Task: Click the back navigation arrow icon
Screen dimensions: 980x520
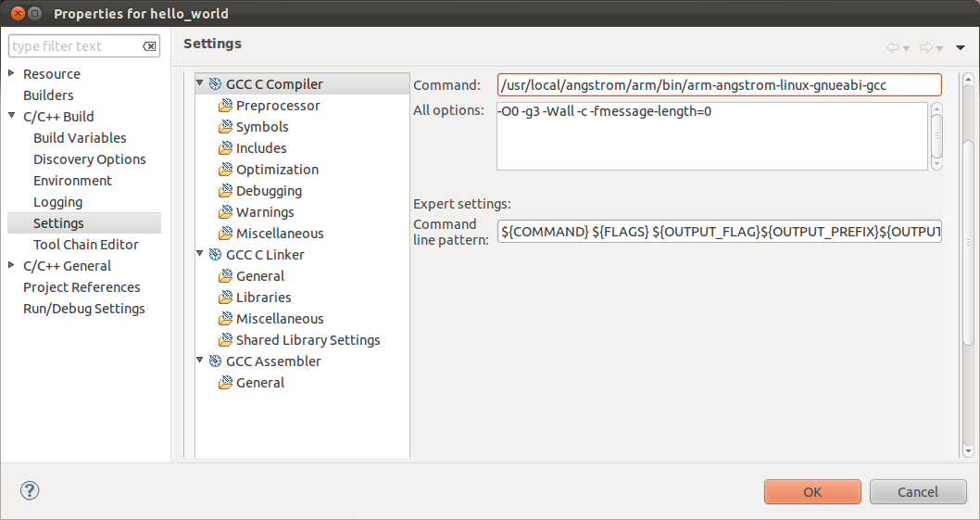Action: coord(893,47)
